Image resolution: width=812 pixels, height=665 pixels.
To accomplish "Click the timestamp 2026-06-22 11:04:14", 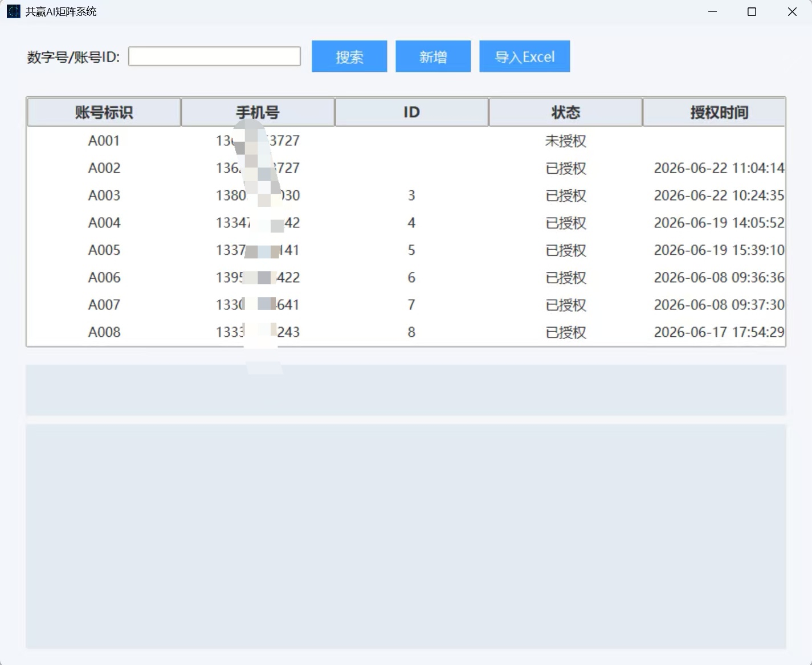I will tap(719, 168).
